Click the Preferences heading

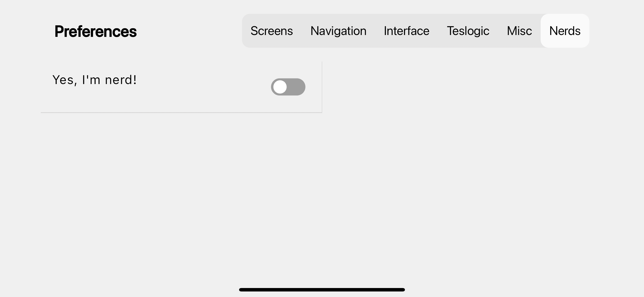click(x=96, y=32)
